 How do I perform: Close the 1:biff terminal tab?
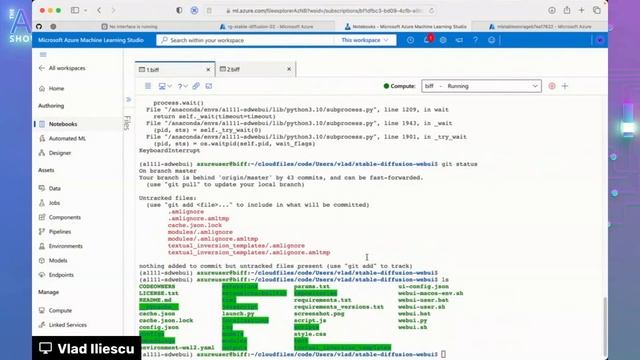[208, 70]
